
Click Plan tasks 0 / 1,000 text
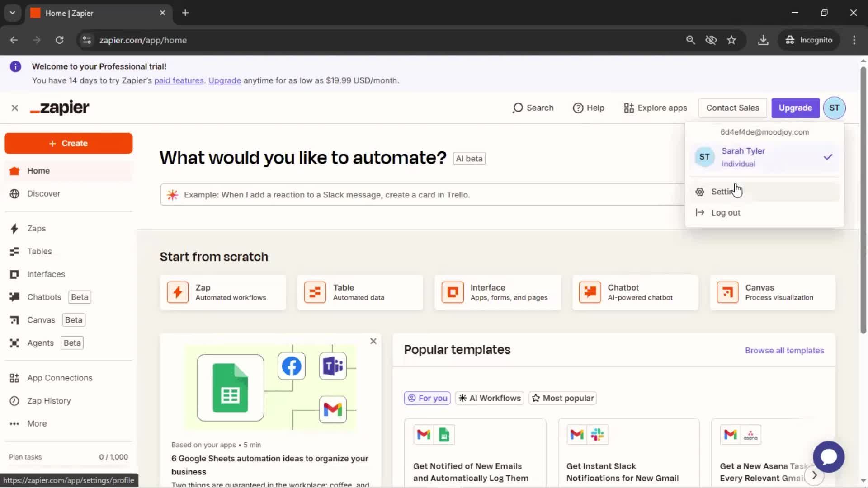pyautogui.click(x=68, y=457)
